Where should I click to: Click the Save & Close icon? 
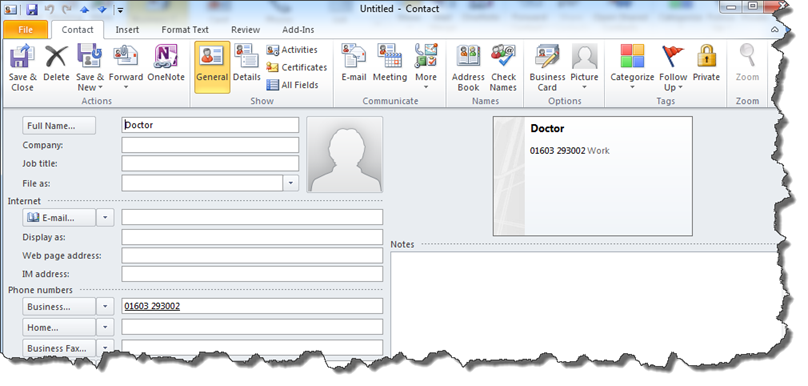22,68
